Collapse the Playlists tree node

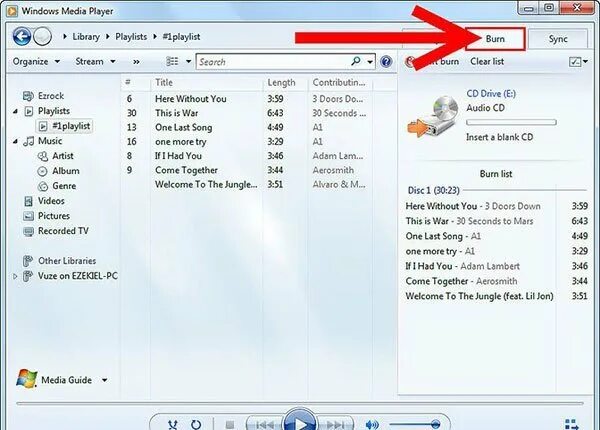(15, 111)
